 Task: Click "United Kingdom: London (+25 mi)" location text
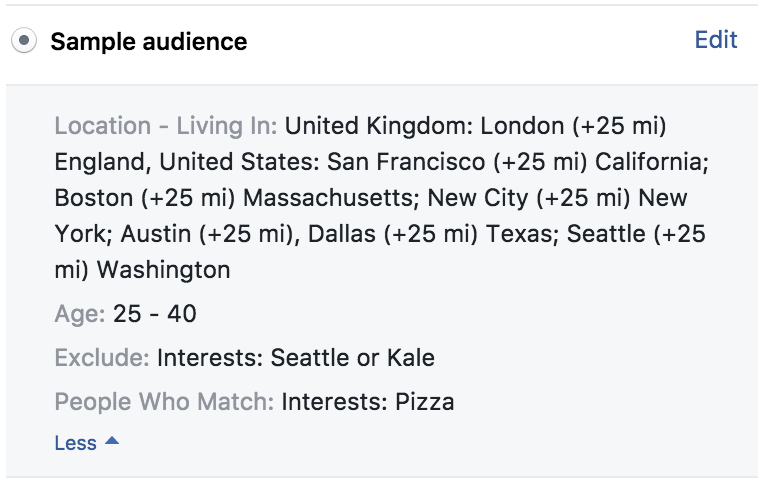[x=476, y=126]
